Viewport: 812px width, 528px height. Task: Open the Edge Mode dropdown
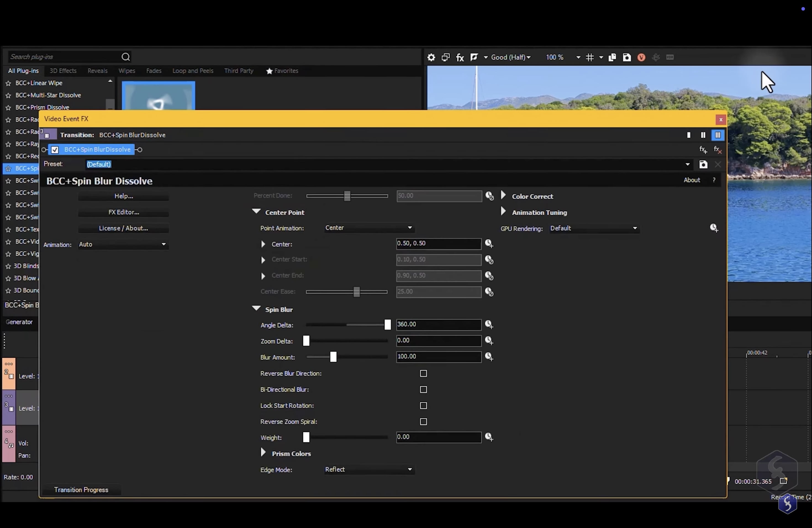click(x=369, y=470)
